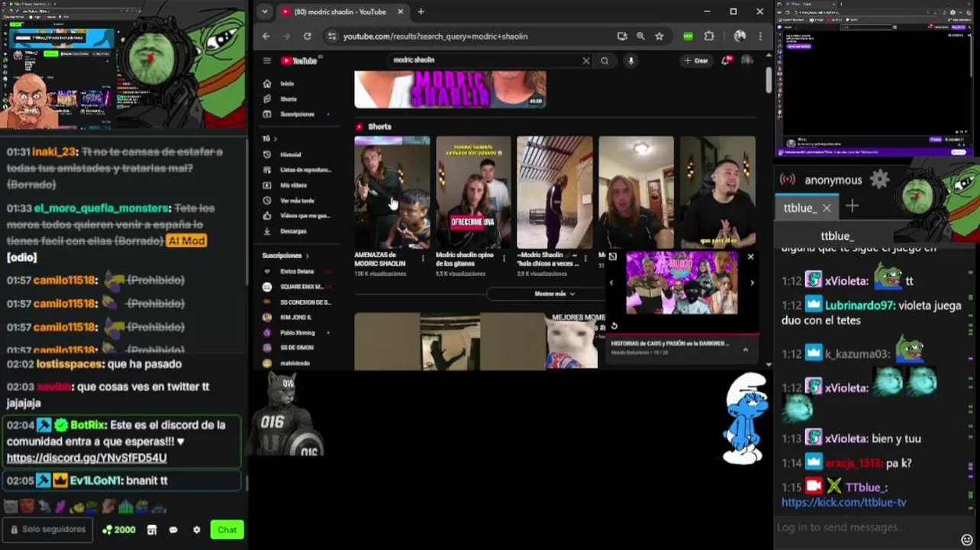Open Historial in YouTube sidebar
980x550 pixels.
pos(290,154)
